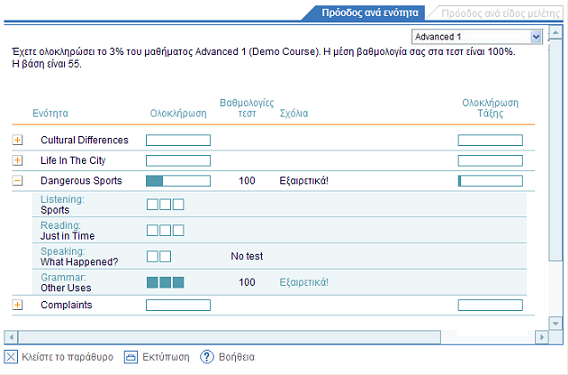Click the printer icon for Εκτύπωση
This screenshot has height=375, width=568.
point(131,357)
